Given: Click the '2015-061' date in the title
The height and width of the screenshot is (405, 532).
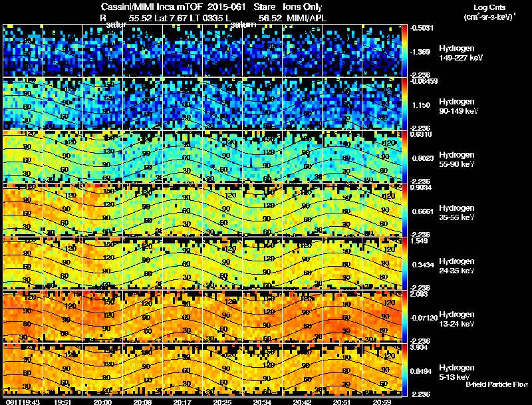Looking at the screenshot, I should point(226,7).
